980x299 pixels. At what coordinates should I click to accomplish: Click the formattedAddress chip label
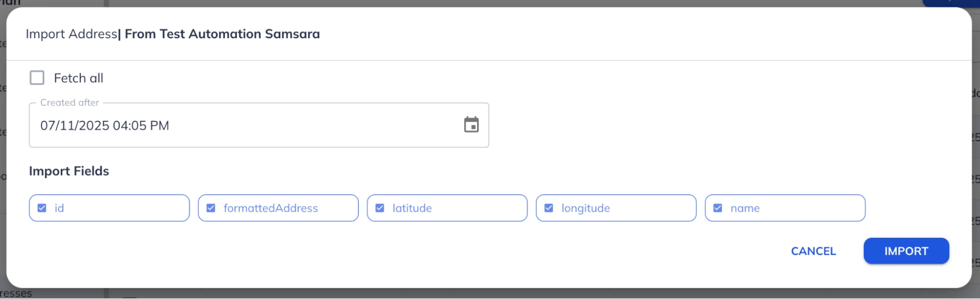coord(271,208)
